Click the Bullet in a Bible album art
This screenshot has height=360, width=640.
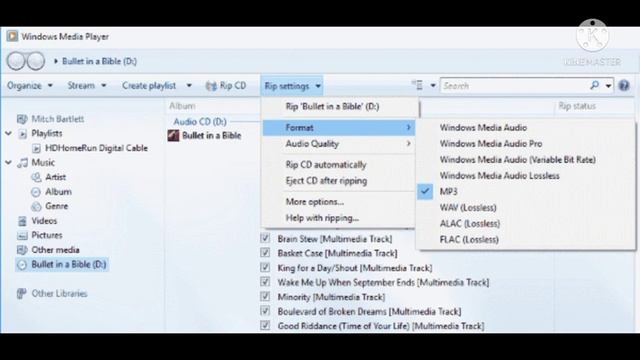click(x=173, y=136)
